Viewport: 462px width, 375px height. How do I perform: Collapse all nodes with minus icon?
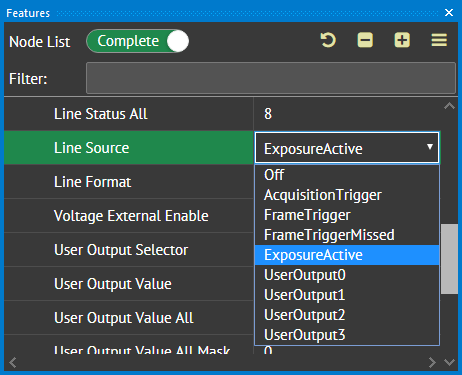point(365,41)
